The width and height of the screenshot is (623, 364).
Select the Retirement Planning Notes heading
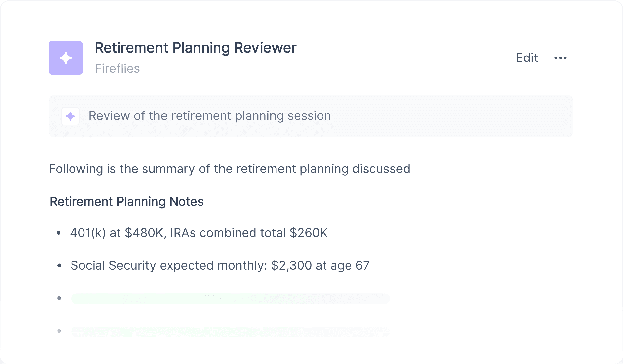(x=127, y=202)
